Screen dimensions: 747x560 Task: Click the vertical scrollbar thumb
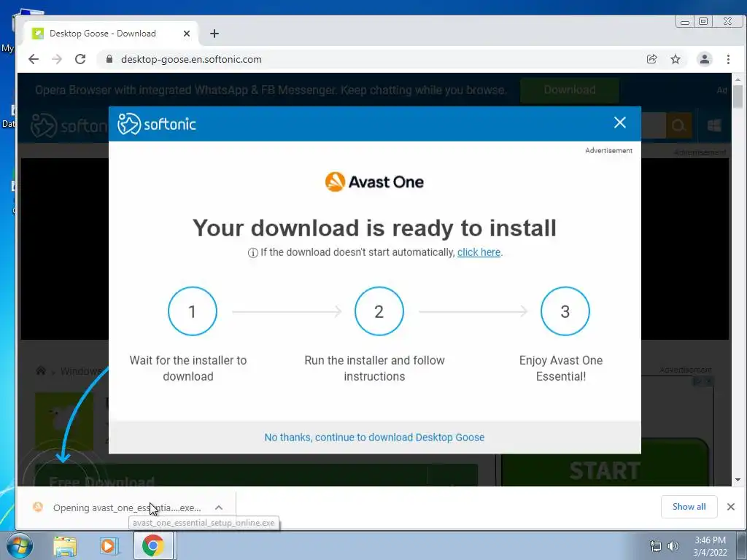tap(738, 97)
